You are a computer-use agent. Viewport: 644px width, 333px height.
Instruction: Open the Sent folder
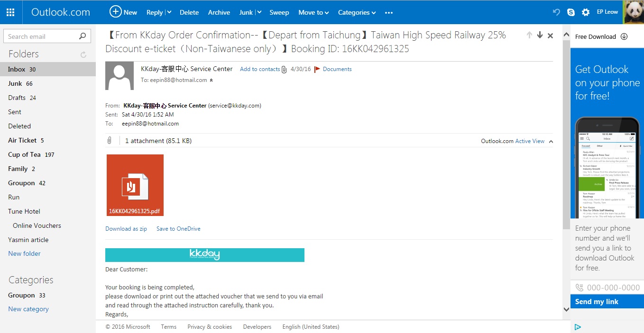coord(47,112)
